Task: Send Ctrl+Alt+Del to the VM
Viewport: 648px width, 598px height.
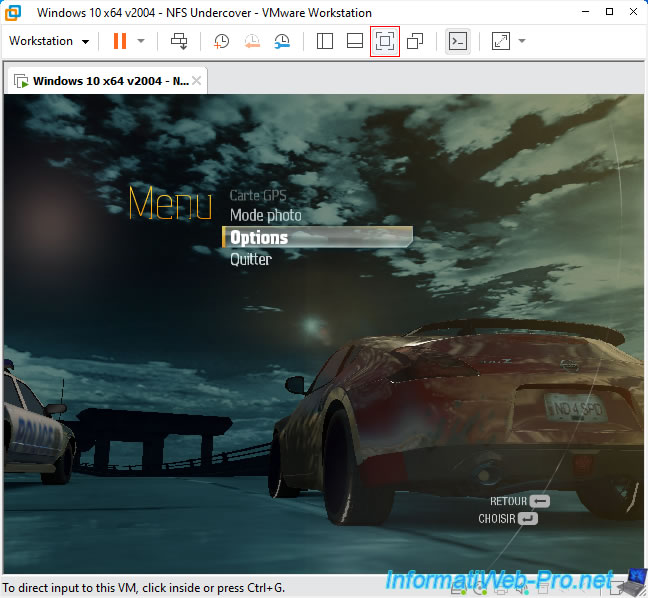Action: [x=179, y=41]
